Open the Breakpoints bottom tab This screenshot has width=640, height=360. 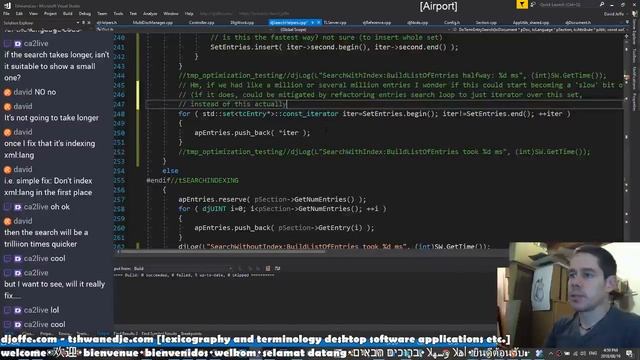(x=191, y=333)
